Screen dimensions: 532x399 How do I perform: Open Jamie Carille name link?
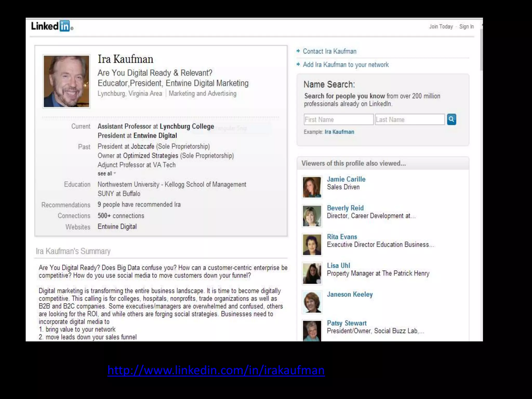(x=346, y=179)
